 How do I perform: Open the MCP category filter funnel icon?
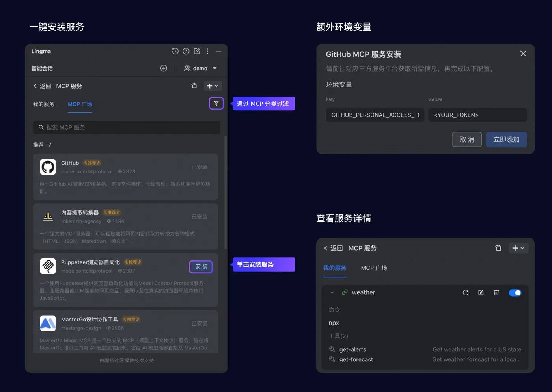click(216, 103)
